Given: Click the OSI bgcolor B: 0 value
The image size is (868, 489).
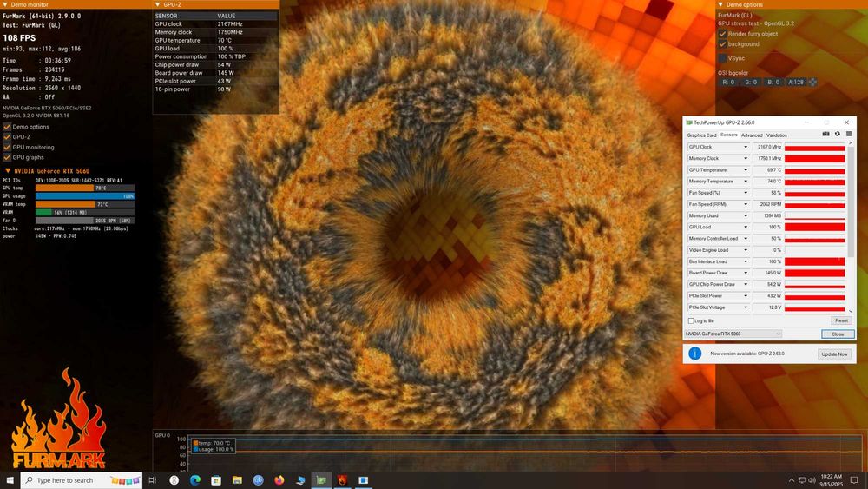Looking at the screenshot, I should click(x=773, y=82).
